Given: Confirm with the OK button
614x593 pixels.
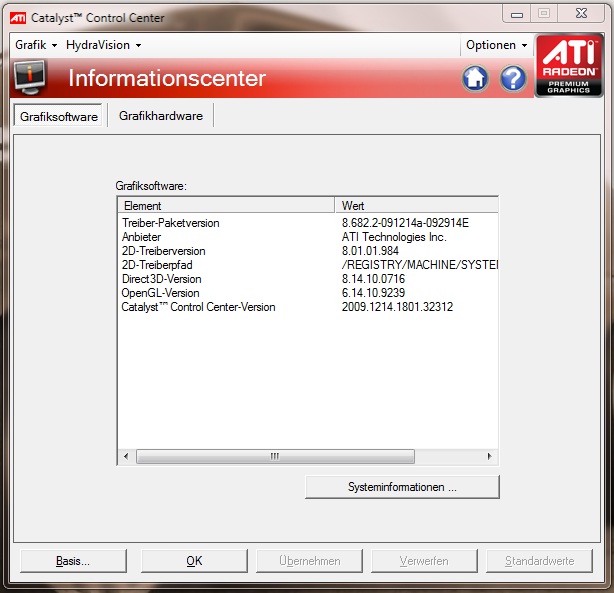Looking at the screenshot, I should [x=194, y=561].
